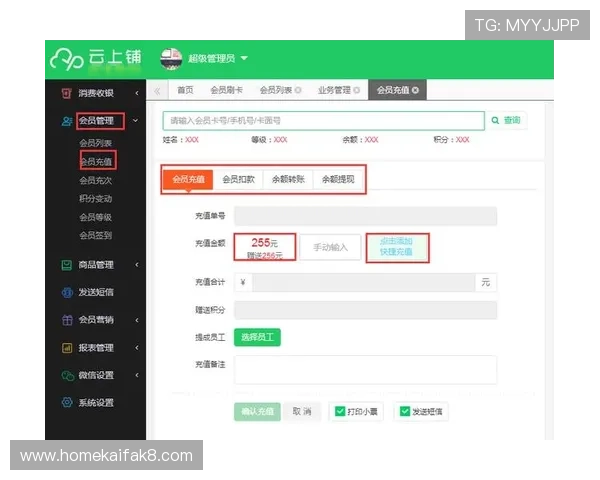
Task: Expand the 超级管理员 dropdown arrow
Action: (x=244, y=58)
